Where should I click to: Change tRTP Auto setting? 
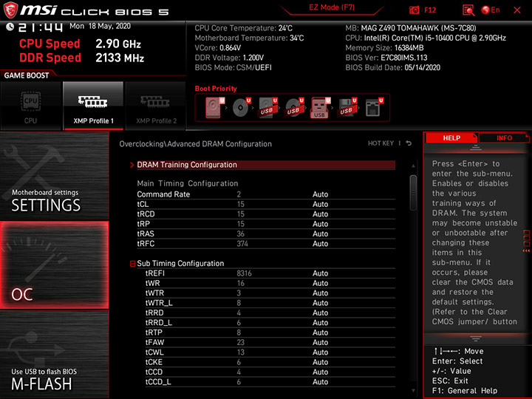(320, 332)
